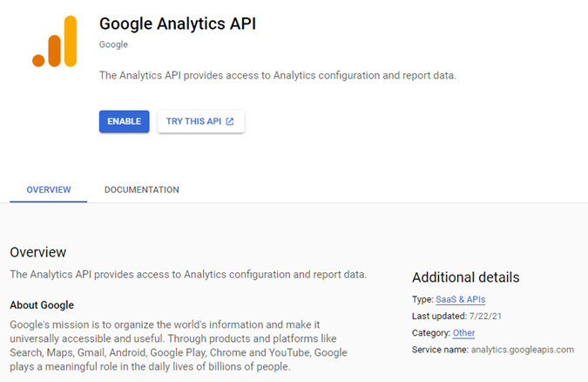Click the About Google subheading
The image size is (588, 382).
(42, 305)
